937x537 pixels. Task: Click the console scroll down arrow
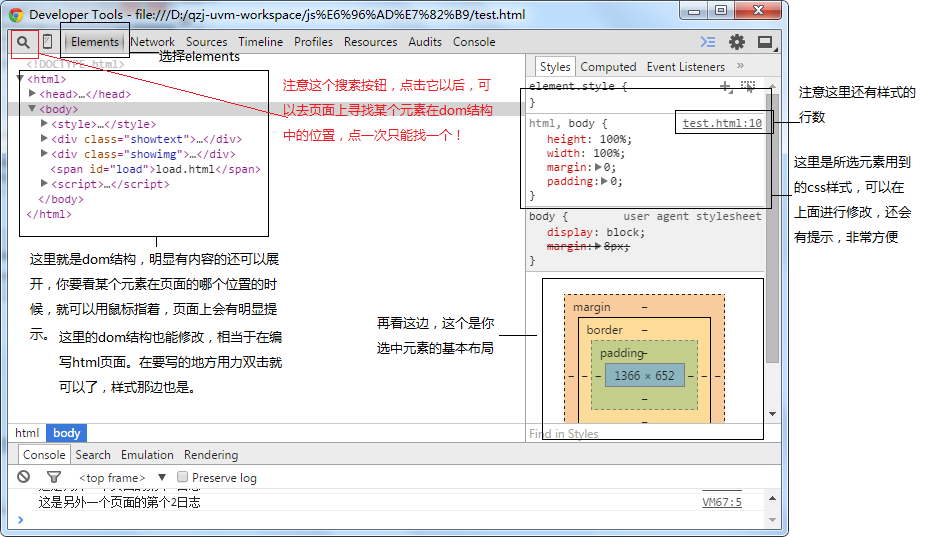click(x=773, y=520)
